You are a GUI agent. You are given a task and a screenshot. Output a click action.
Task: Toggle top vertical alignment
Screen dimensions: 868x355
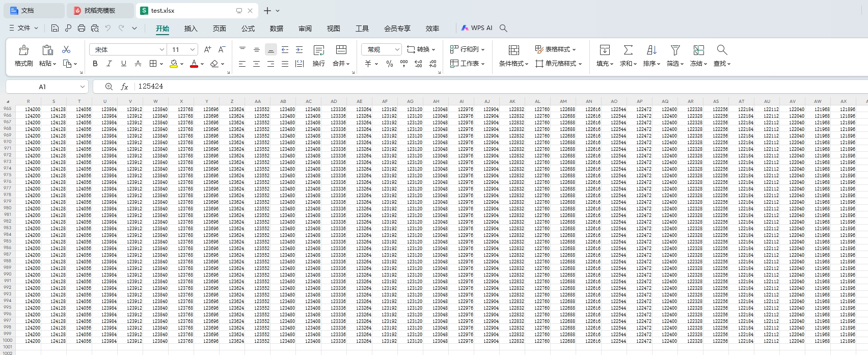[x=242, y=49]
